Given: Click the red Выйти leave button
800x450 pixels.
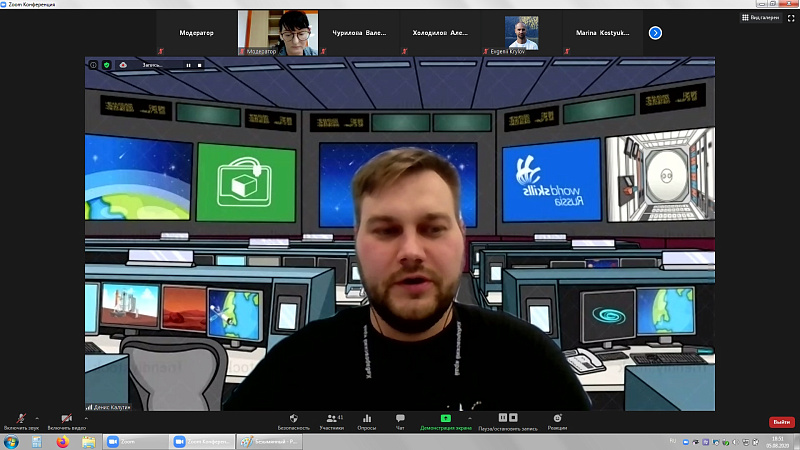Looking at the screenshot, I should pos(782,422).
